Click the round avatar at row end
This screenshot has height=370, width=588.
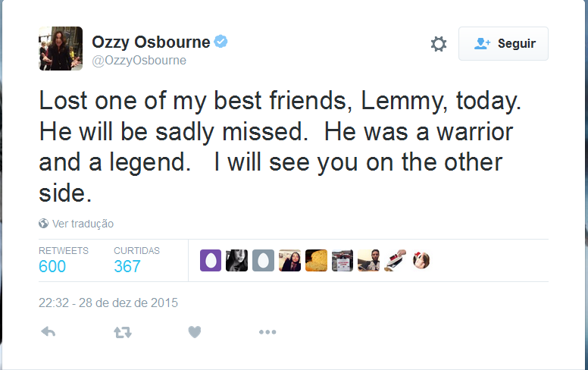coord(421,261)
